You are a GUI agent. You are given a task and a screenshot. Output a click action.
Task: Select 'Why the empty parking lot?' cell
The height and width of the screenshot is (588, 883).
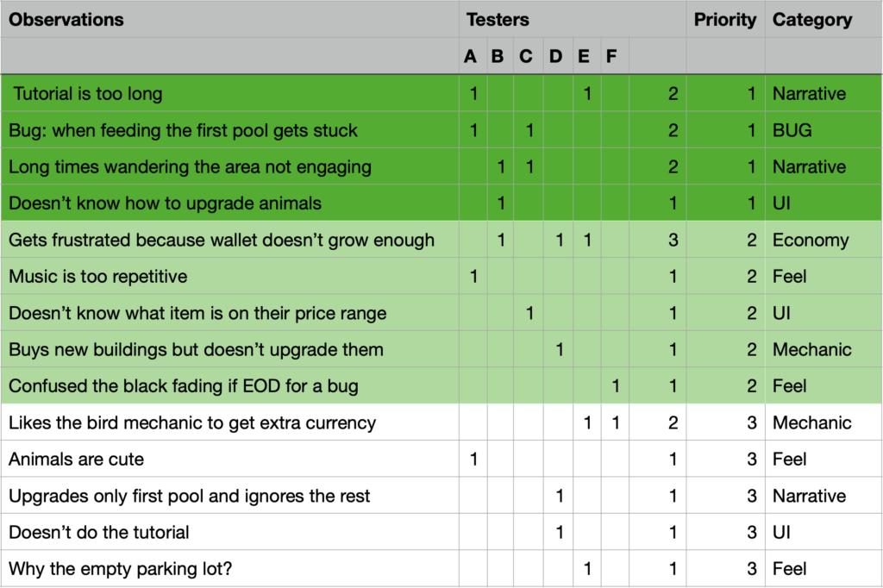point(229,568)
